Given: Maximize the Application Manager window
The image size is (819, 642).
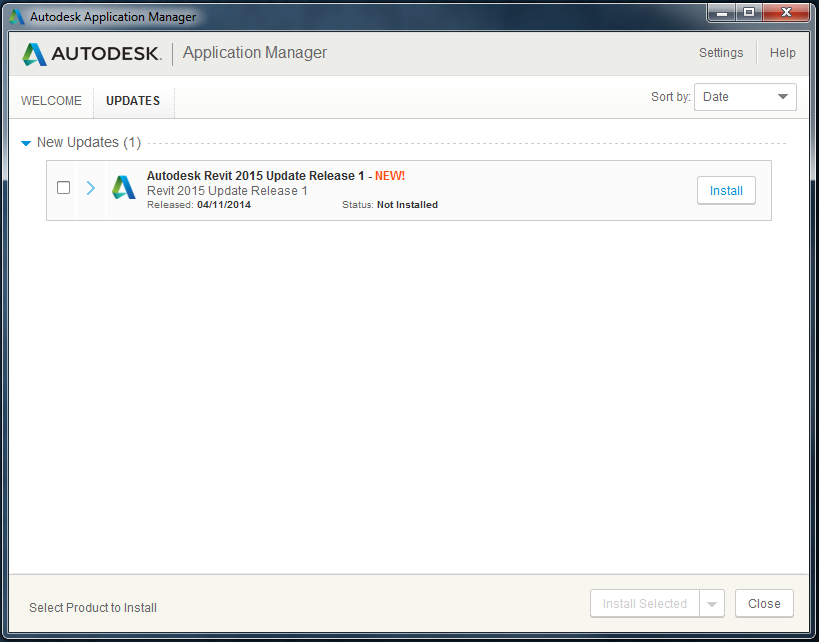Looking at the screenshot, I should [x=749, y=13].
